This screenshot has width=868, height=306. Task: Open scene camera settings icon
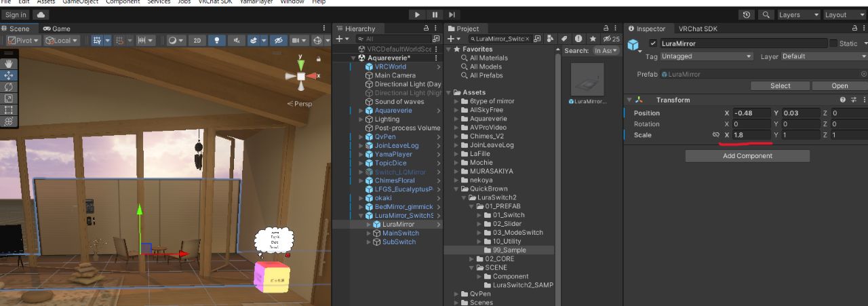pos(296,41)
